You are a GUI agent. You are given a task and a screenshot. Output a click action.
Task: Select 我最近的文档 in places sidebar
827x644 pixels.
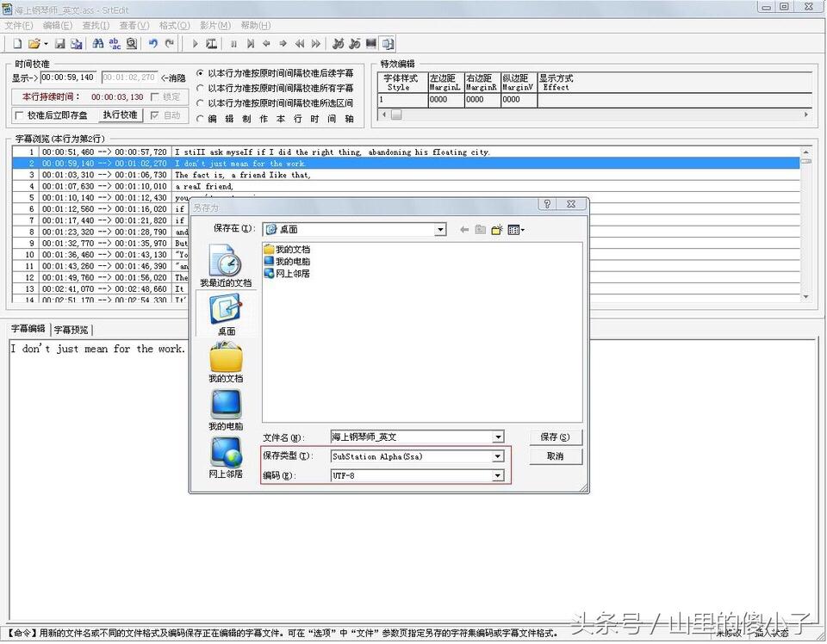point(226,266)
